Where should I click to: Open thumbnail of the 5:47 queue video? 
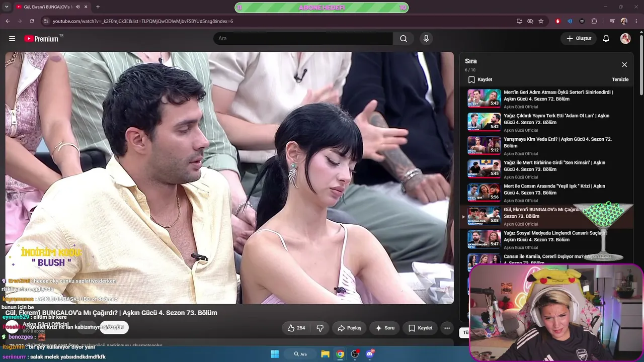484,239
